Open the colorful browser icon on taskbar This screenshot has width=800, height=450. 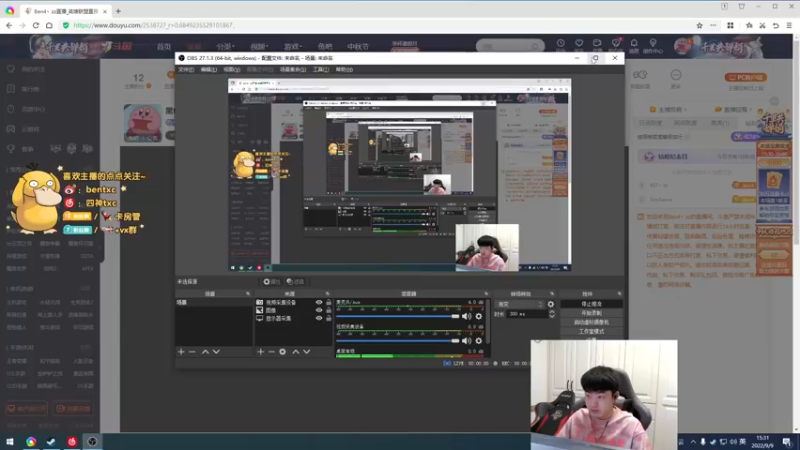(31, 441)
